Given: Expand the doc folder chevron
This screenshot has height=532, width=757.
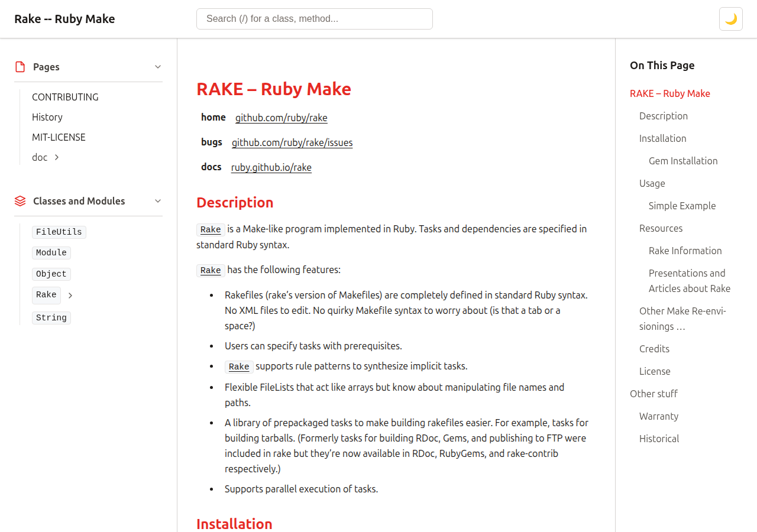Looking at the screenshot, I should tap(57, 157).
